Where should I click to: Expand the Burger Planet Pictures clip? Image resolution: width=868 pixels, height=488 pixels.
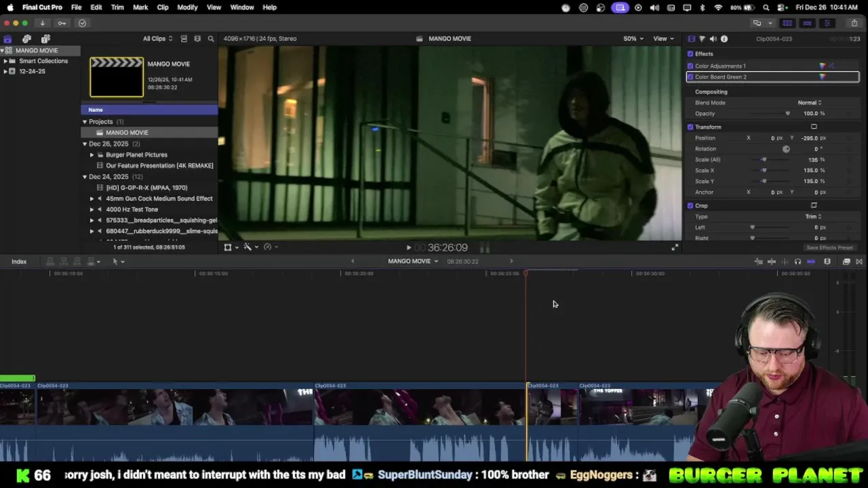tap(92, 155)
